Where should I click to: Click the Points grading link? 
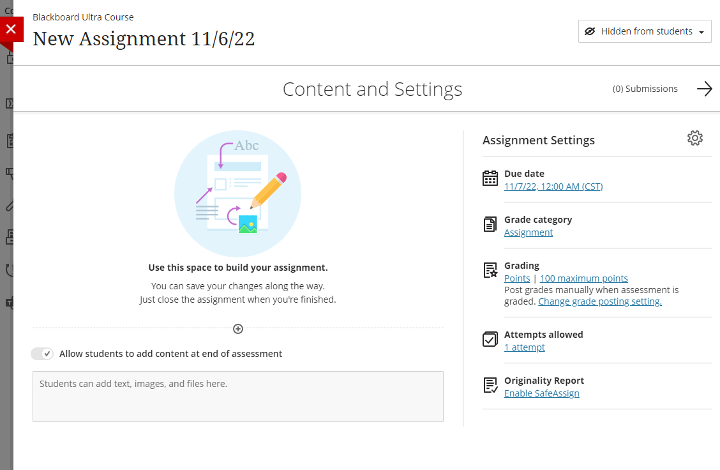[x=517, y=278]
